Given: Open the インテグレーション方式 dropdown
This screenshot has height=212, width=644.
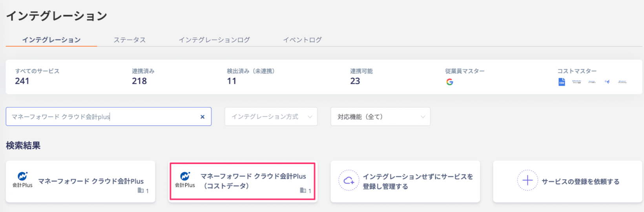Looking at the screenshot, I should pyautogui.click(x=271, y=117).
